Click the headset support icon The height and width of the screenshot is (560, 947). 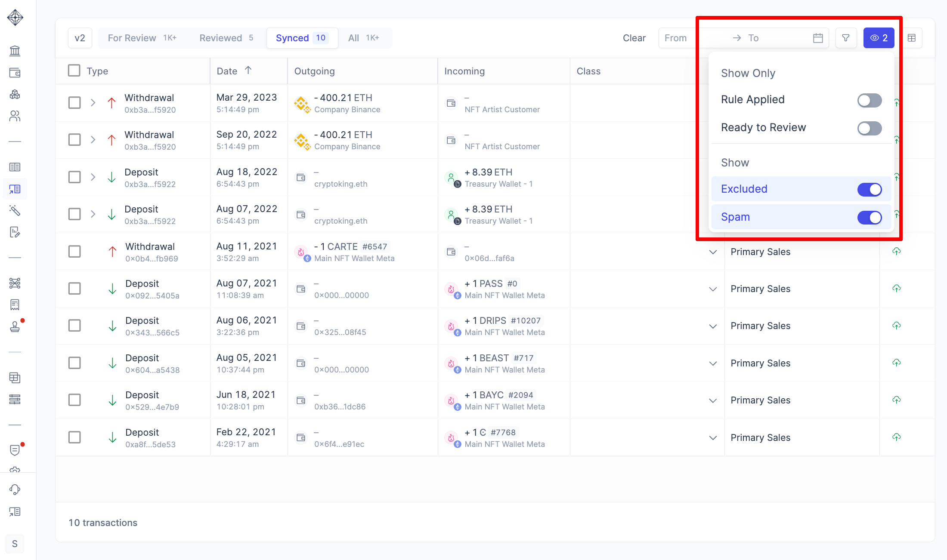15,489
